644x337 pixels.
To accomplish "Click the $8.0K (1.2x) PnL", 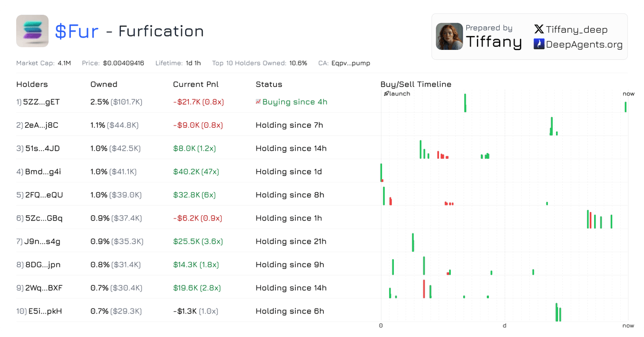I will point(194,148).
